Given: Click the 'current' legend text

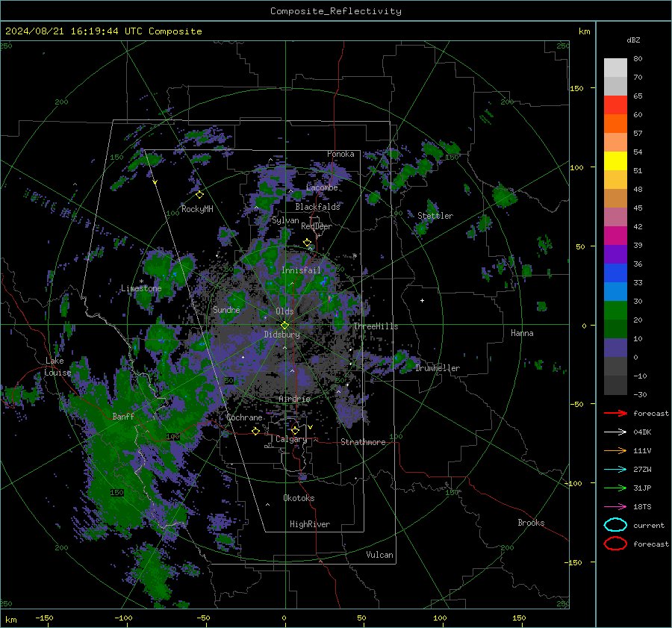Looking at the screenshot, I should tap(649, 525).
